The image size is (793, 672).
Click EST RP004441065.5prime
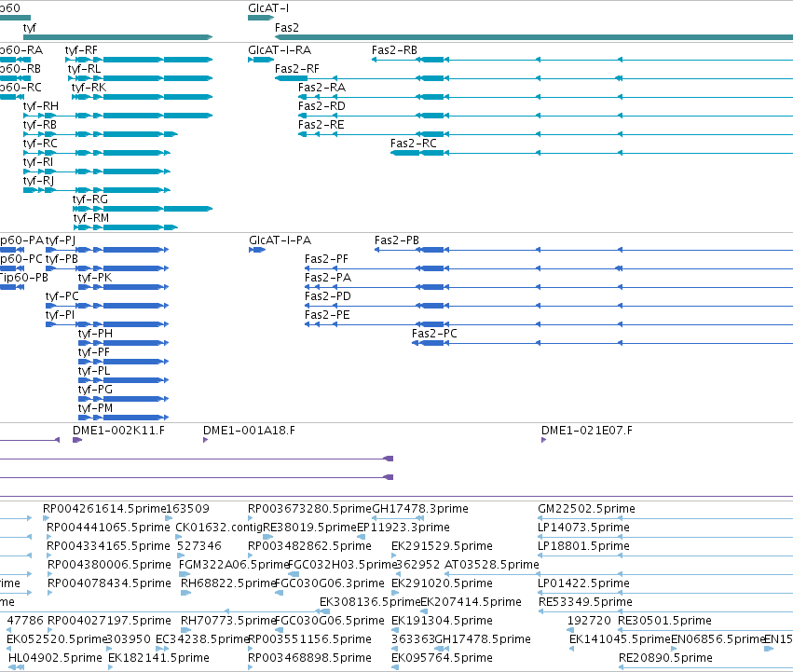pyautogui.click(x=49, y=537)
